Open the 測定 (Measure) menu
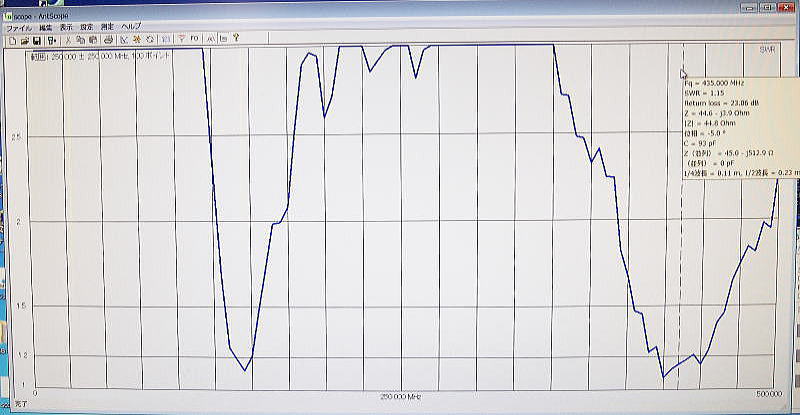The height and width of the screenshot is (415, 800). click(x=107, y=27)
